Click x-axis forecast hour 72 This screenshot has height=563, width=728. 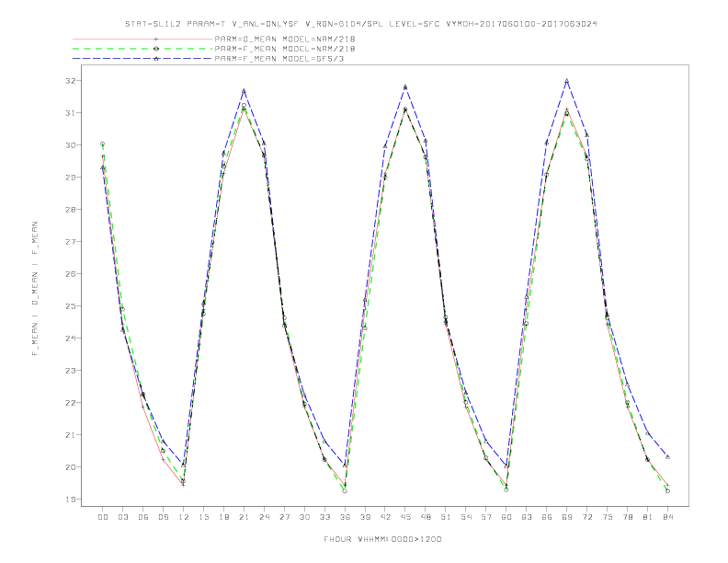(587, 517)
